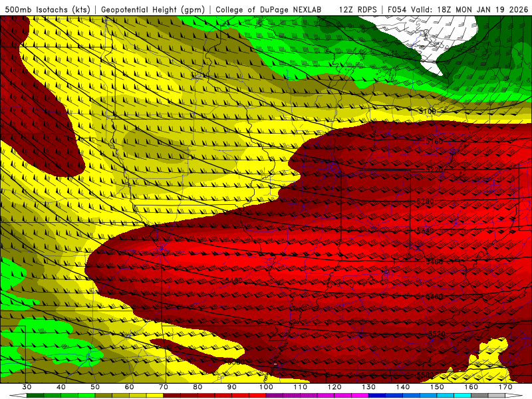This screenshot has height=399, width=532.
Task: Click the 170 value on the legend
Action: pyautogui.click(x=505, y=387)
